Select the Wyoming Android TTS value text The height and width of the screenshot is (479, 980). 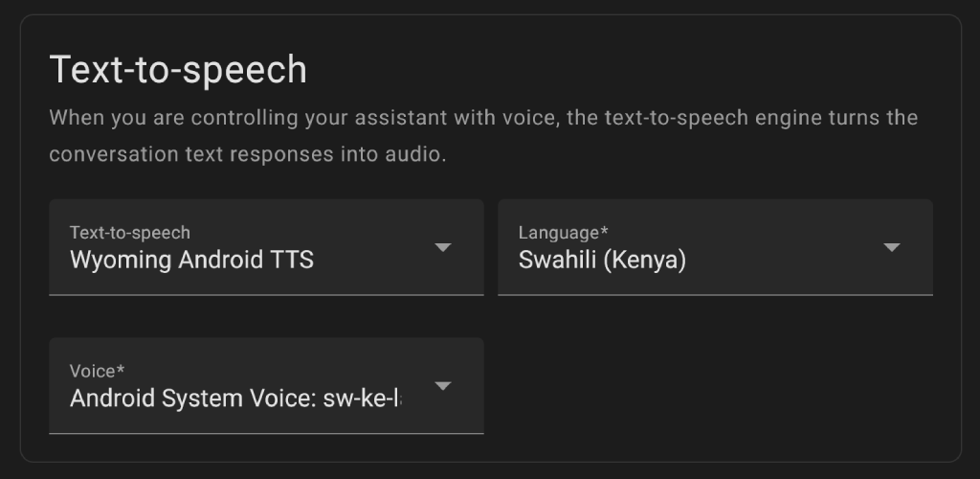point(191,260)
